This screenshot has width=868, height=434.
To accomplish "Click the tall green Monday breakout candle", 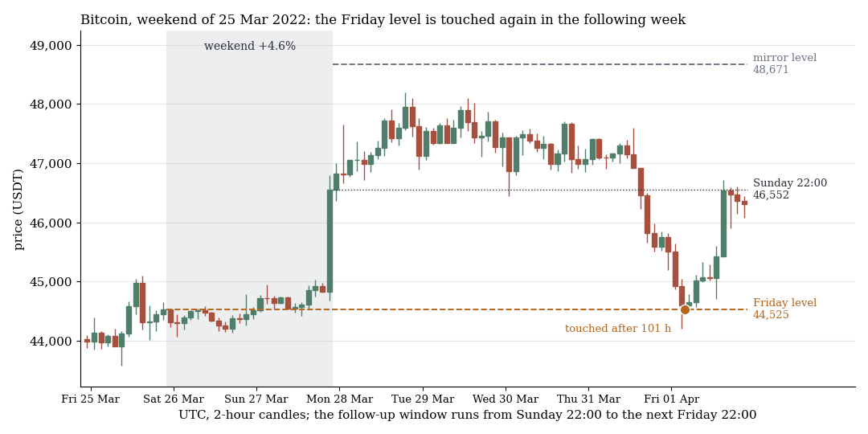I will 330,241.
